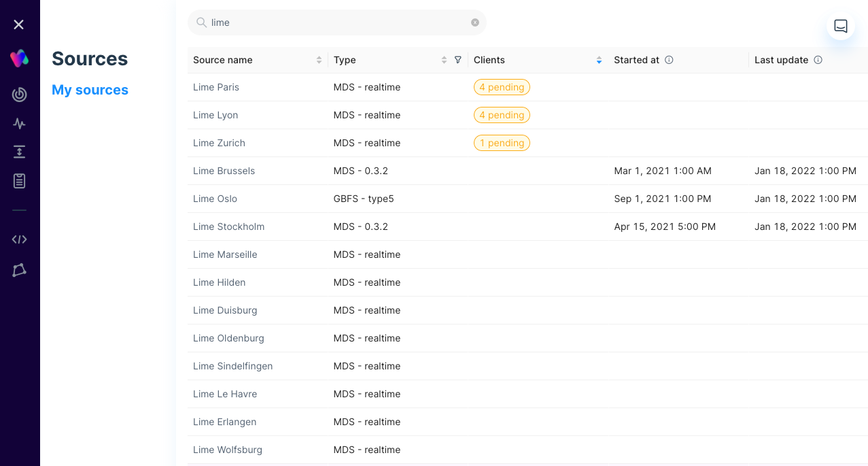Open the Lime Hilden source
The image size is (868, 466).
219,282
